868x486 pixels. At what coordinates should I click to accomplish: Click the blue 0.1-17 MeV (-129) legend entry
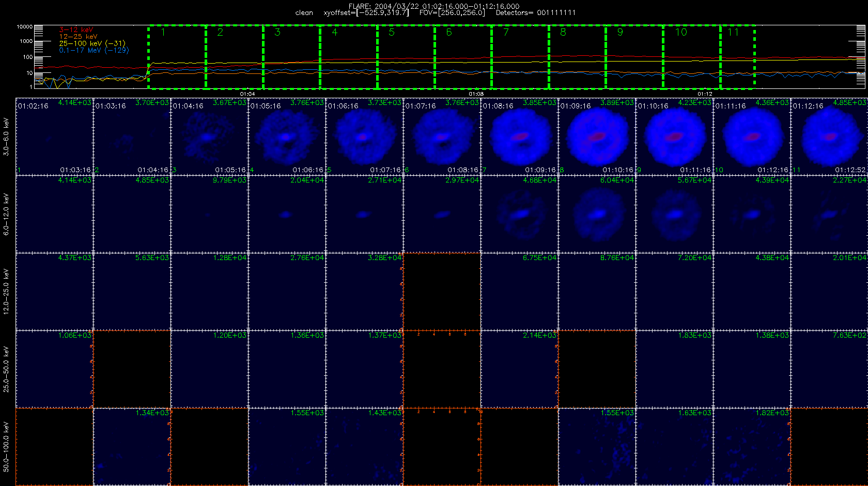(x=94, y=50)
